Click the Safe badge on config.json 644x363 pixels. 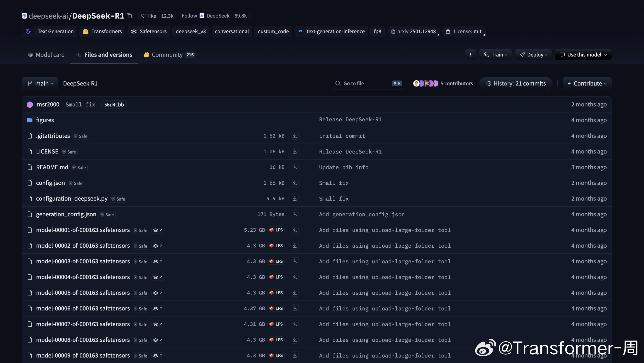coord(76,183)
